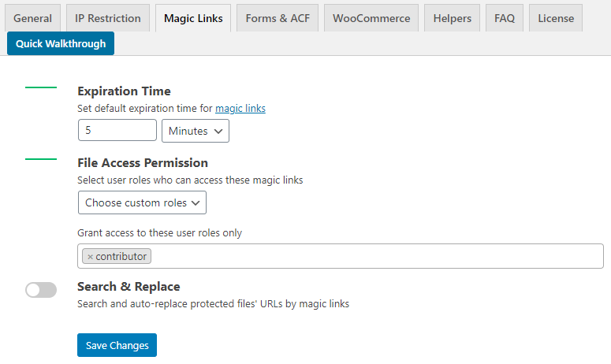Toggle the Search & Replace switch
The width and height of the screenshot is (611, 364).
pos(41,290)
